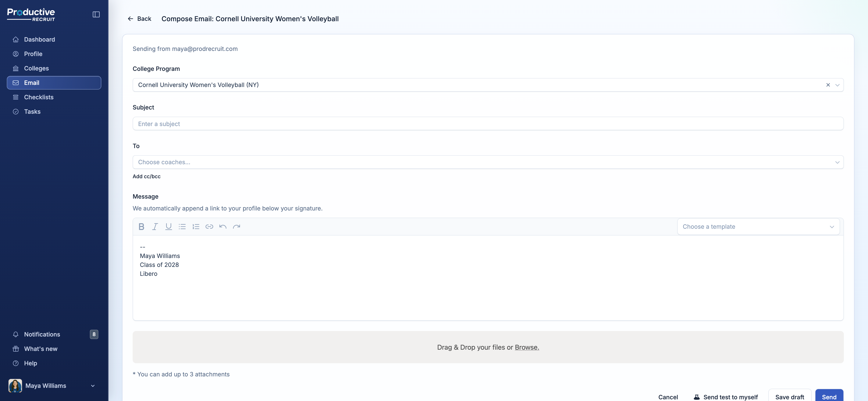
Task: Open Notifications panel
Action: coord(54,334)
